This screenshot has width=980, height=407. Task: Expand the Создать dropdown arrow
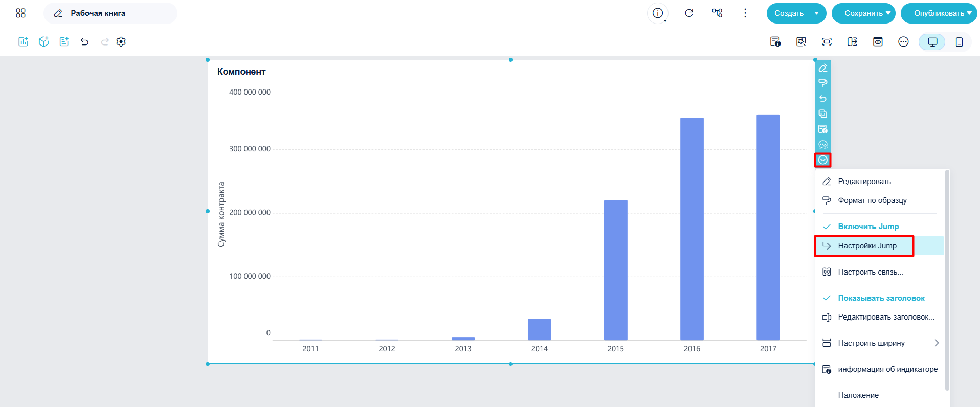click(816, 14)
